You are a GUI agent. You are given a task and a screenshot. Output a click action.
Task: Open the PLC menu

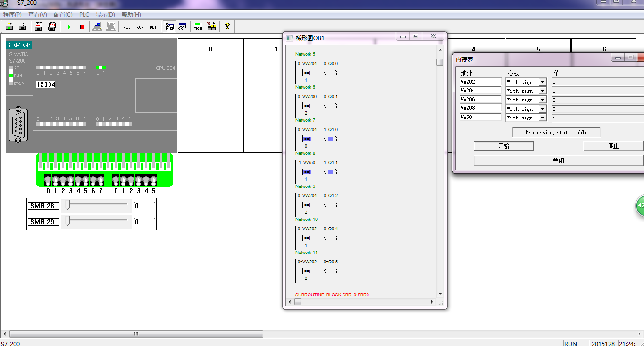tap(84, 15)
